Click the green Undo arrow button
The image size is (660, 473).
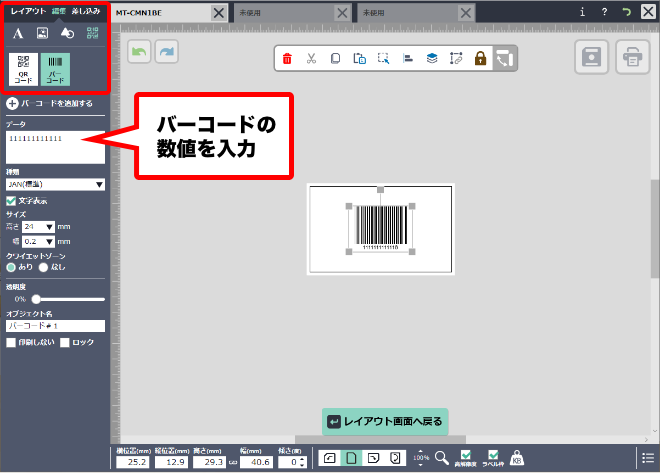(139, 52)
